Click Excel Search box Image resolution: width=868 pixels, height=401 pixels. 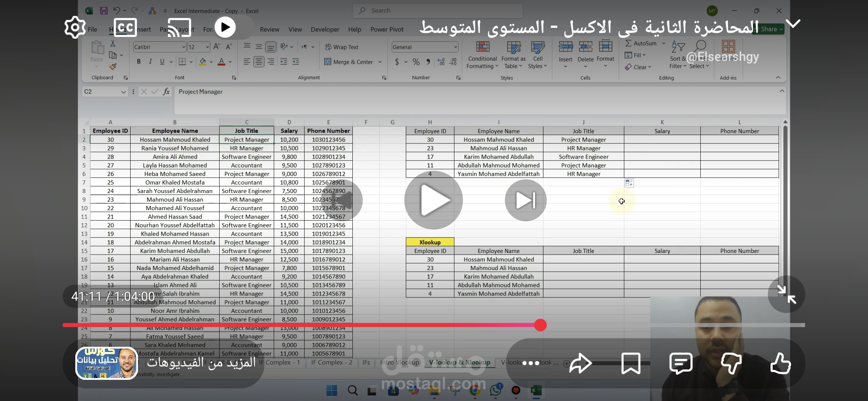pyautogui.click(x=438, y=11)
